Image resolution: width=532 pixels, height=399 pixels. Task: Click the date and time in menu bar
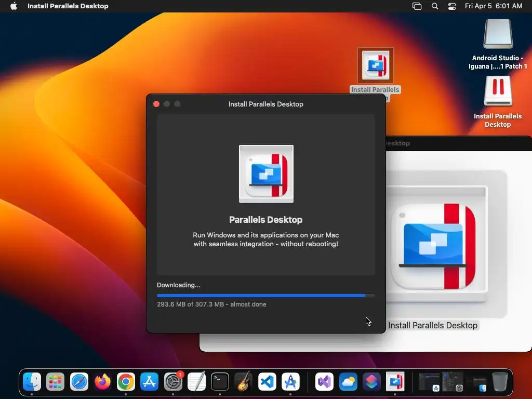coord(494,6)
